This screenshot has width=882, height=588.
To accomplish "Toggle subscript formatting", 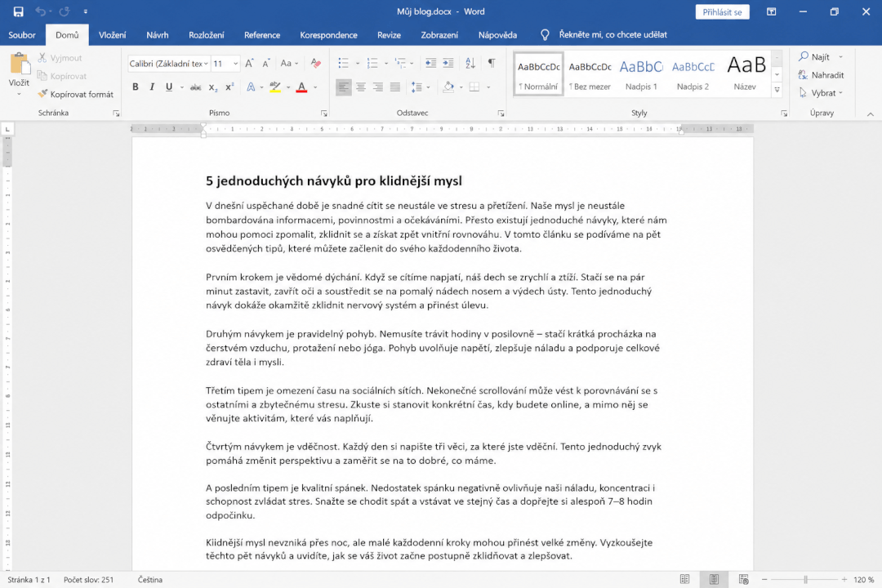I will pyautogui.click(x=212, y=87).
